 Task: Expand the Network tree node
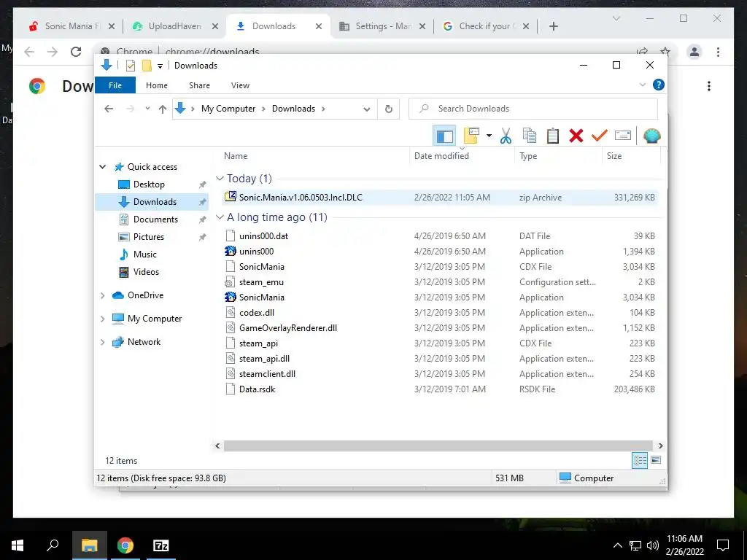coord(102,342)
